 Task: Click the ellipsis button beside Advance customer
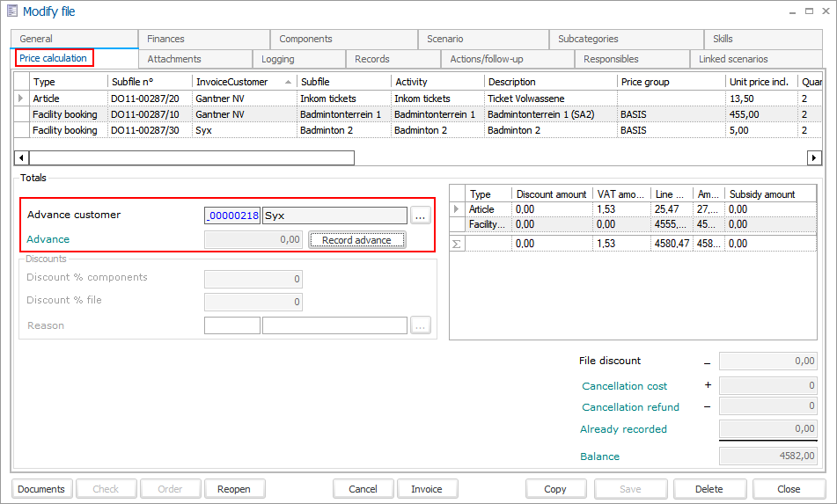click(x=421, y=215)
